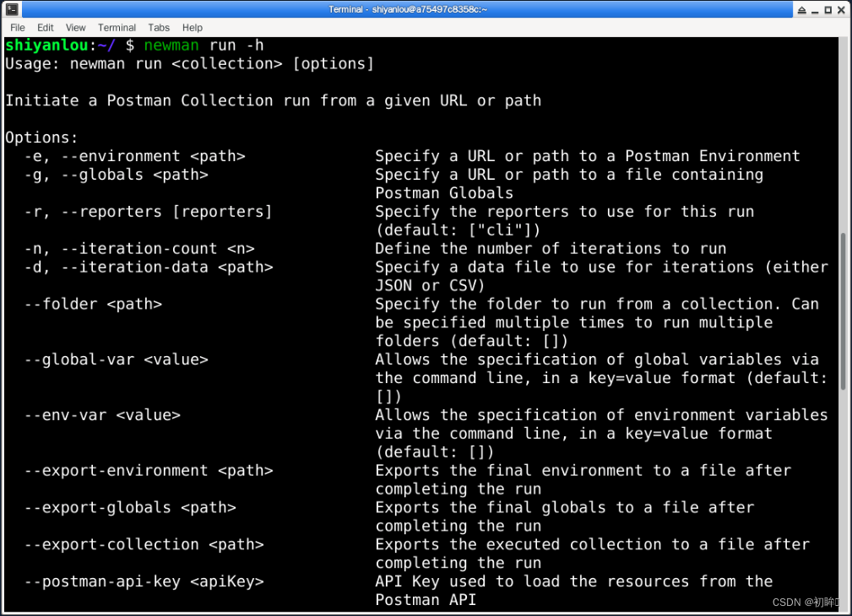Viewport: 852px width, 616px height.
Task: Click the '-g, --globals <path>' option
Action: (117, 175)
